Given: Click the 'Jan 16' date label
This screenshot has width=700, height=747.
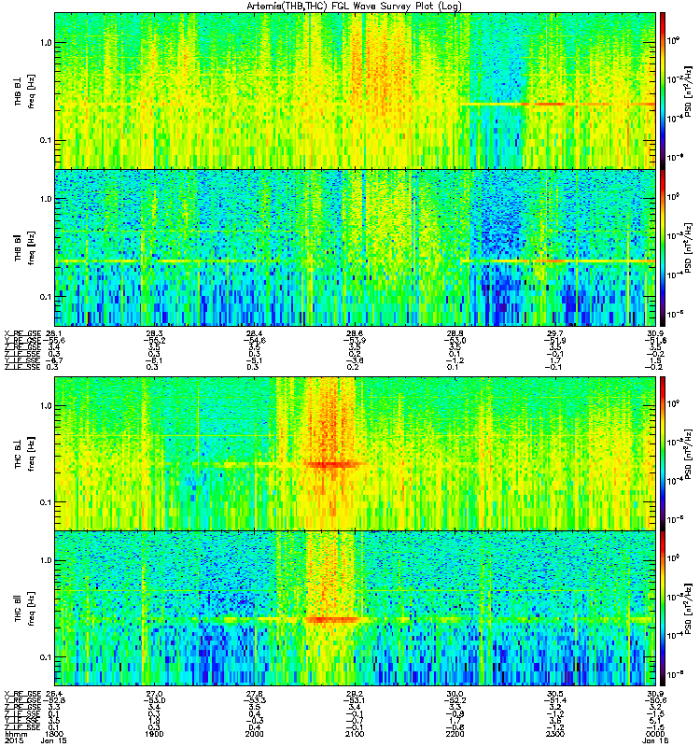Looking at the screenshot, I should pos(655,740).
